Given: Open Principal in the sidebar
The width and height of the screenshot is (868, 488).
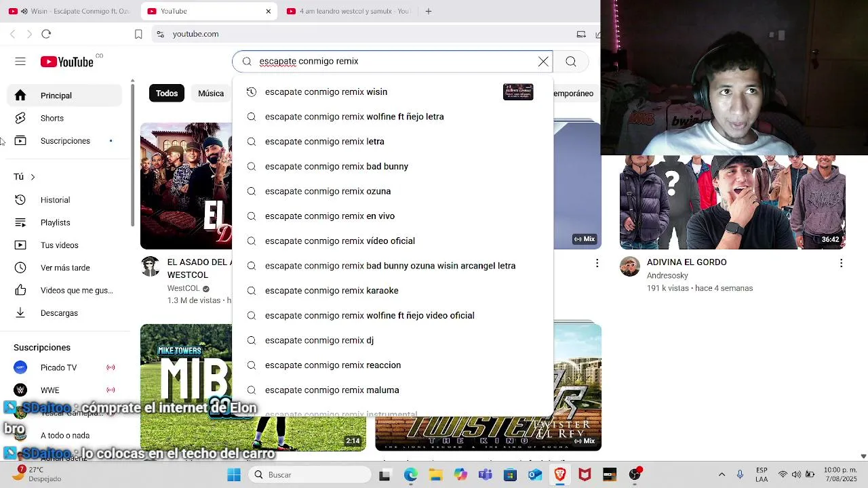Looking at the screenshot, I should (x=65, y=96).
